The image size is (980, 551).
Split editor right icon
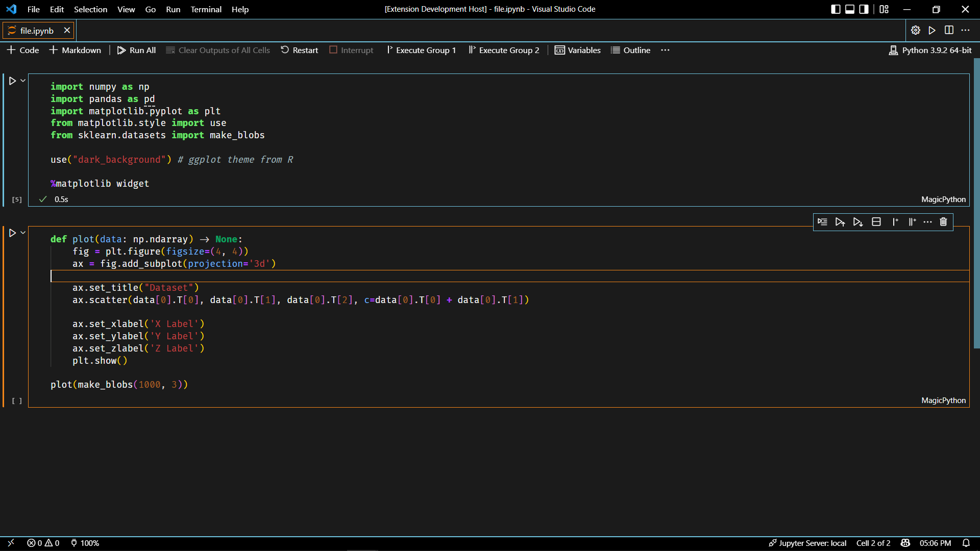(x=949, y=31)
